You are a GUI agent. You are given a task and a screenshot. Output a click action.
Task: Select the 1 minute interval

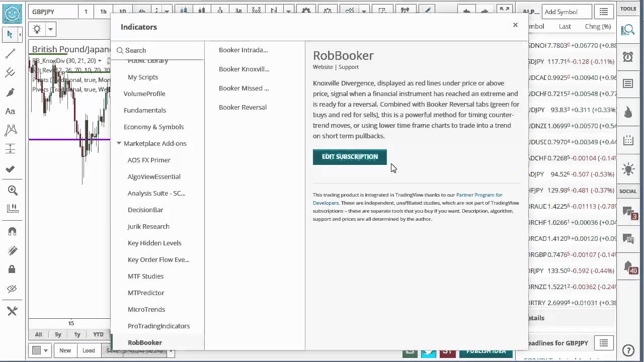click(86, 12)
